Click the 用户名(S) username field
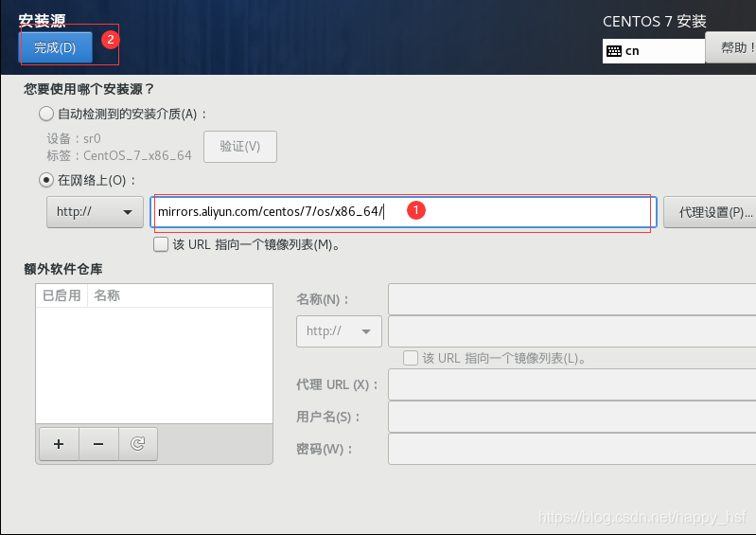The image size is (756, 535). coord(571,417)
